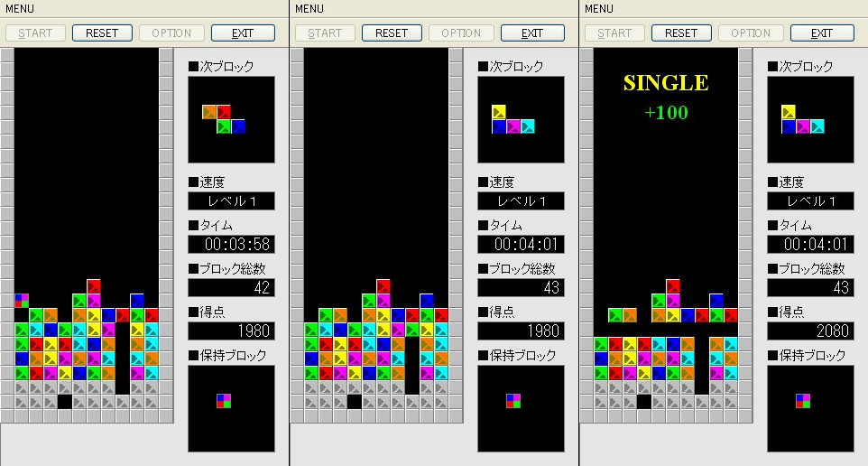This screenshot has width=868, height=466.
Task: Click next block preview in middle window
Action: 521,120
